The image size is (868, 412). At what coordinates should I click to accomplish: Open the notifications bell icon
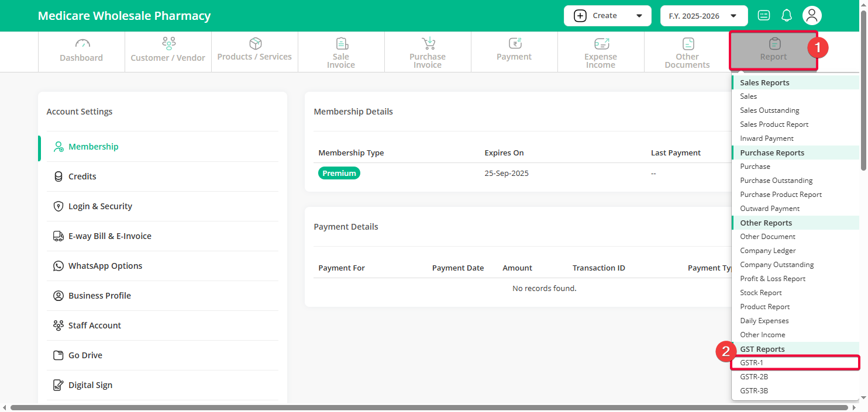tap(787, 16)
